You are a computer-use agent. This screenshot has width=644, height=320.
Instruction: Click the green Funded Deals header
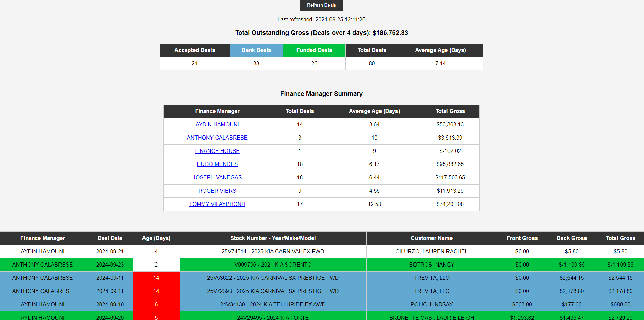(314, 50)
